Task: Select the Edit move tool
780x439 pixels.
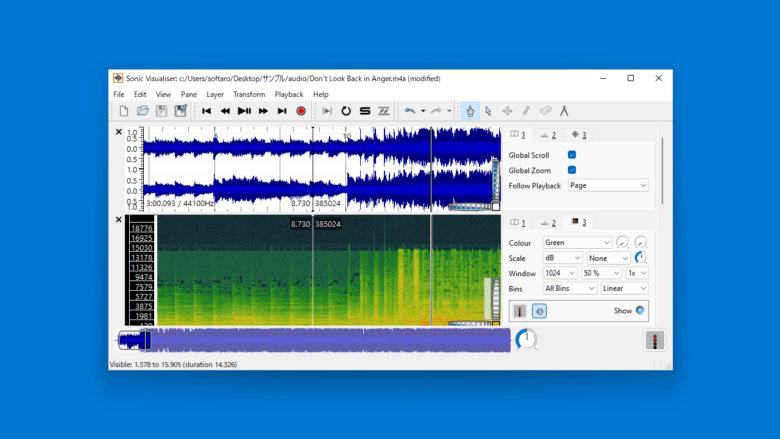Action: point(507,111)
